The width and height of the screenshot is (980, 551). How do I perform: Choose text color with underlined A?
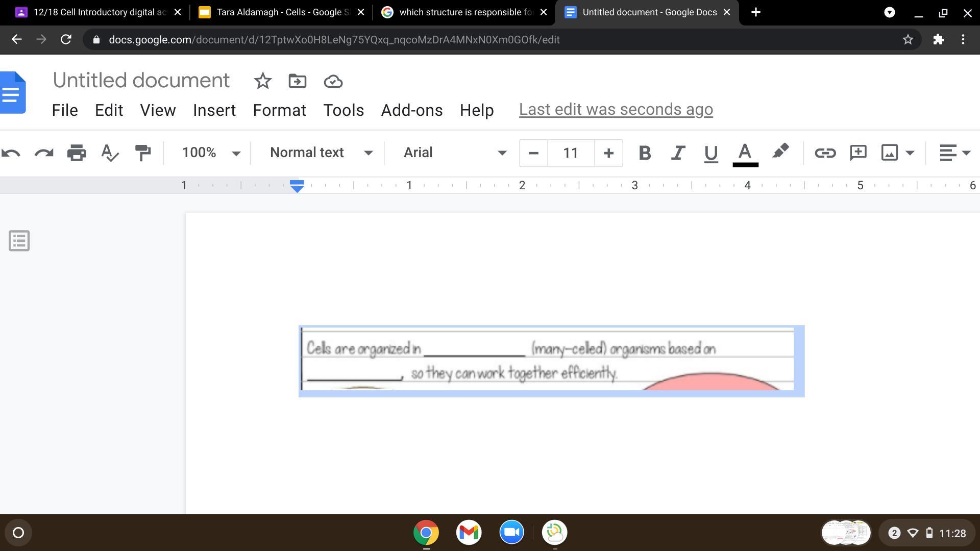point(745,153)
